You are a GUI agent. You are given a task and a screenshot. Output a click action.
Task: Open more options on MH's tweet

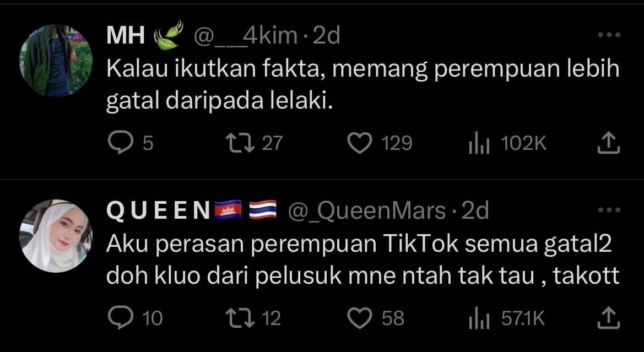609,36
